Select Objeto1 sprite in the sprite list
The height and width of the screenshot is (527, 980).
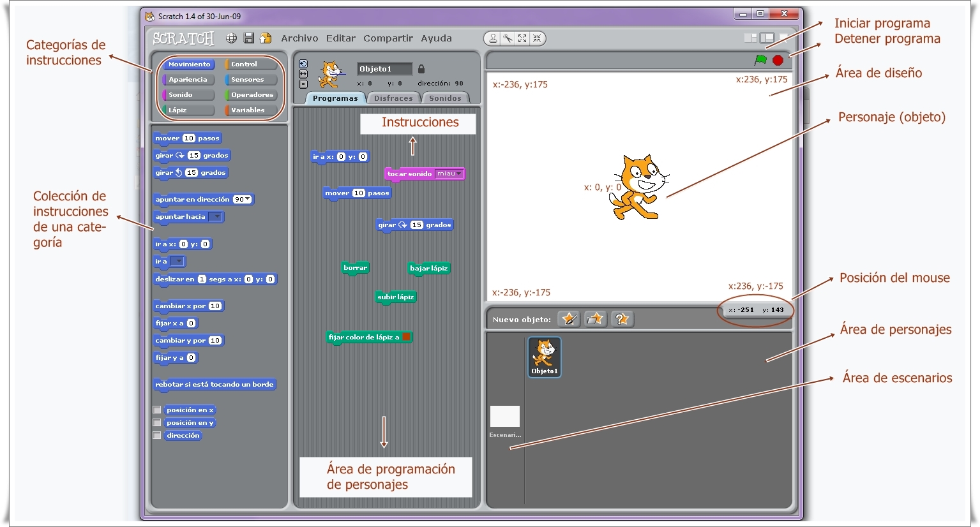pyautogui.click(x=545, y=357)
